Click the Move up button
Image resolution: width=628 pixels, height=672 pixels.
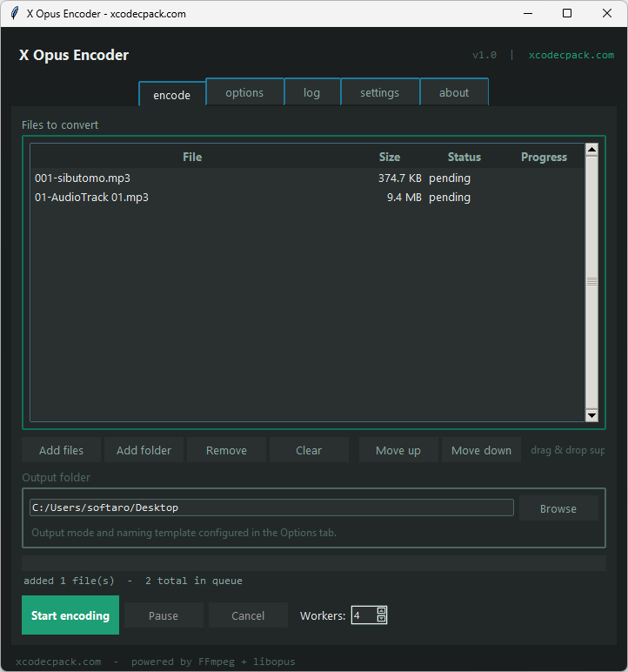tap(398, 450)
